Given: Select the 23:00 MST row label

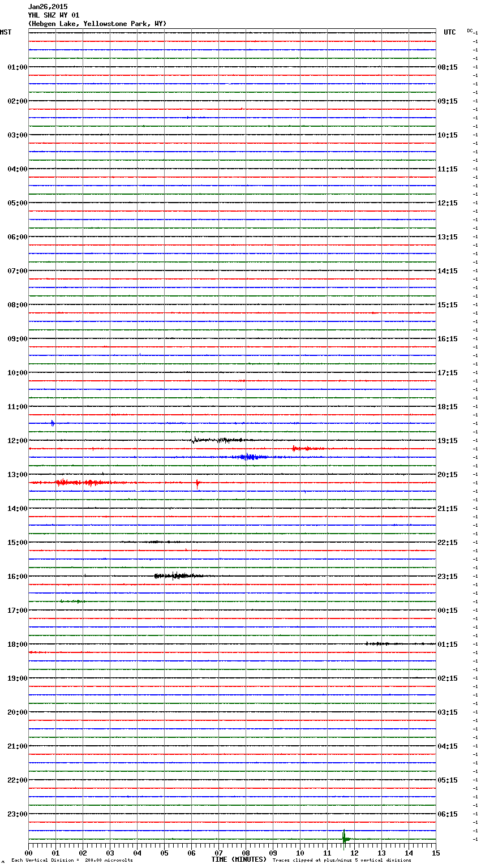Looking at the screenshot, I should point(18,814).
